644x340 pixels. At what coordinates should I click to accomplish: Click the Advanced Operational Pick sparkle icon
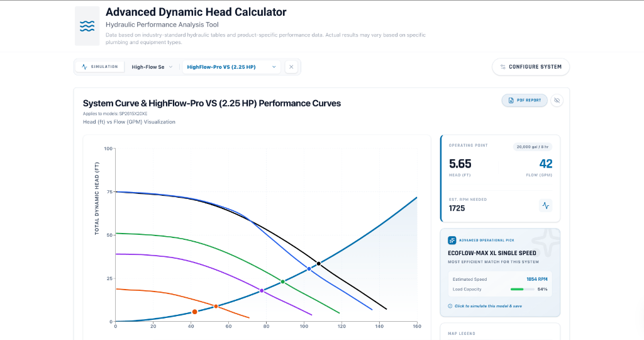click(x=452, y=240)
